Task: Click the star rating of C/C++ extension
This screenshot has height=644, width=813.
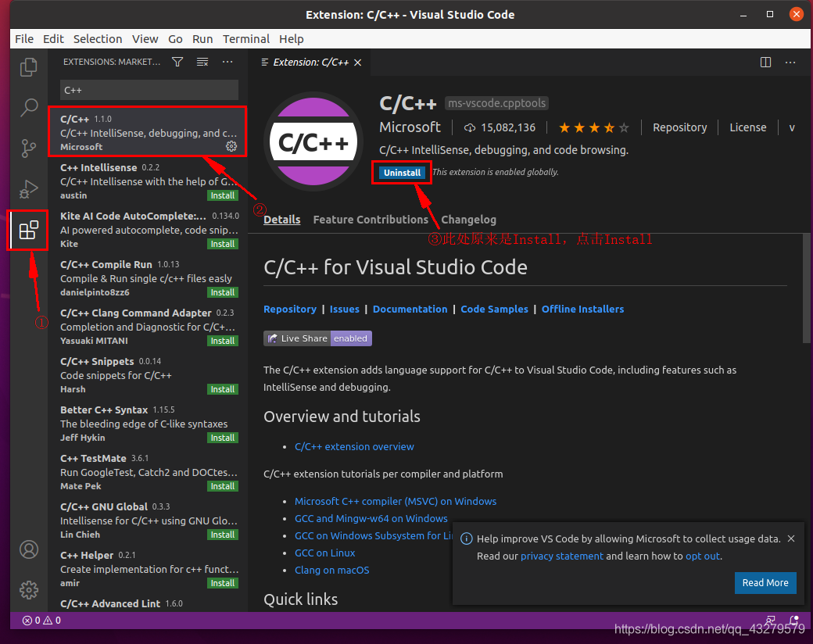Action: 593,127
